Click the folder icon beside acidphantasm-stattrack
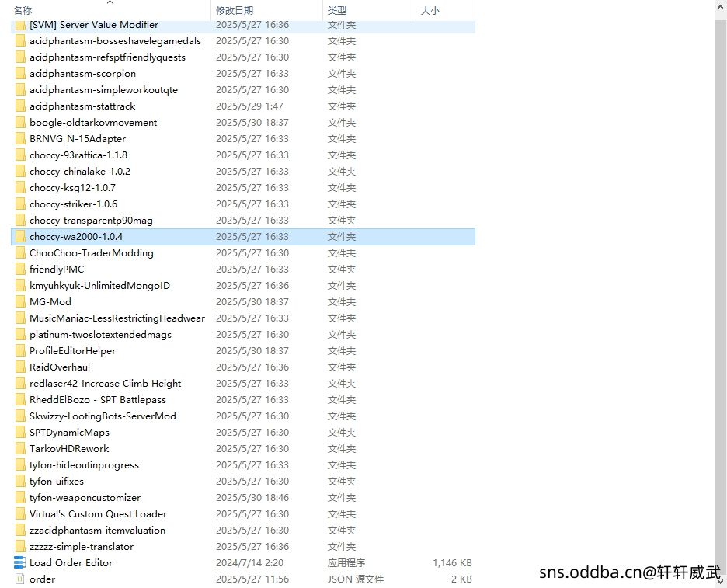 (x=20, y=106)
